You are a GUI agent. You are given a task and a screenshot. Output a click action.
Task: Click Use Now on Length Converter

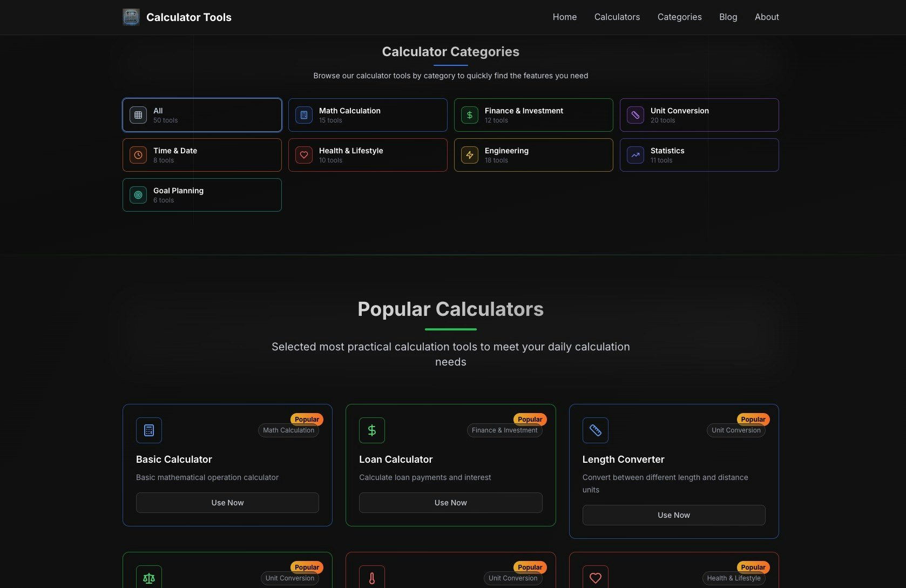[x=674, y=515]
